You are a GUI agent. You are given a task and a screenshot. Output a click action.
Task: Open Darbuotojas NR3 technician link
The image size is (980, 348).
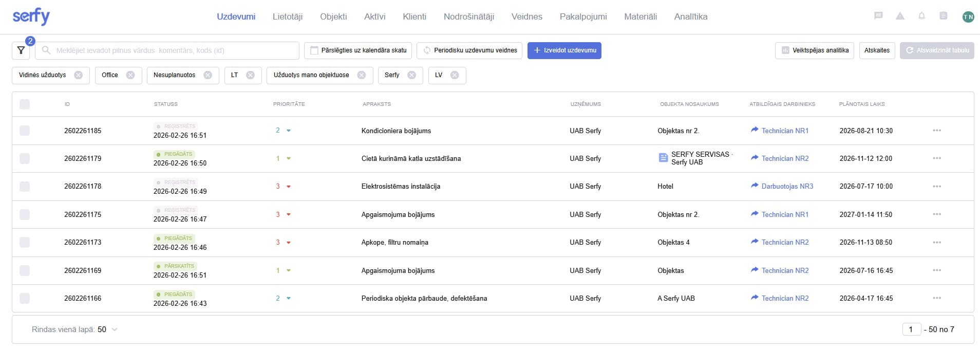[x=787, y=186]
